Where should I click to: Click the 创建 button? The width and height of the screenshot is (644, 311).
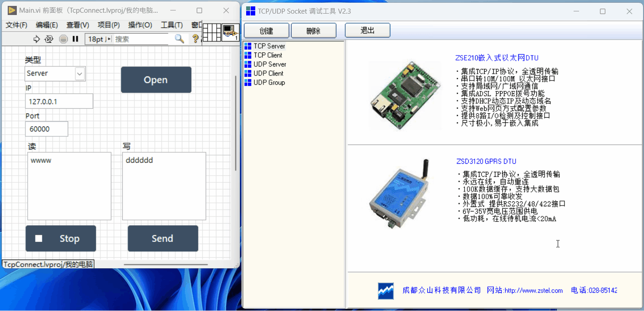(266, 30)
